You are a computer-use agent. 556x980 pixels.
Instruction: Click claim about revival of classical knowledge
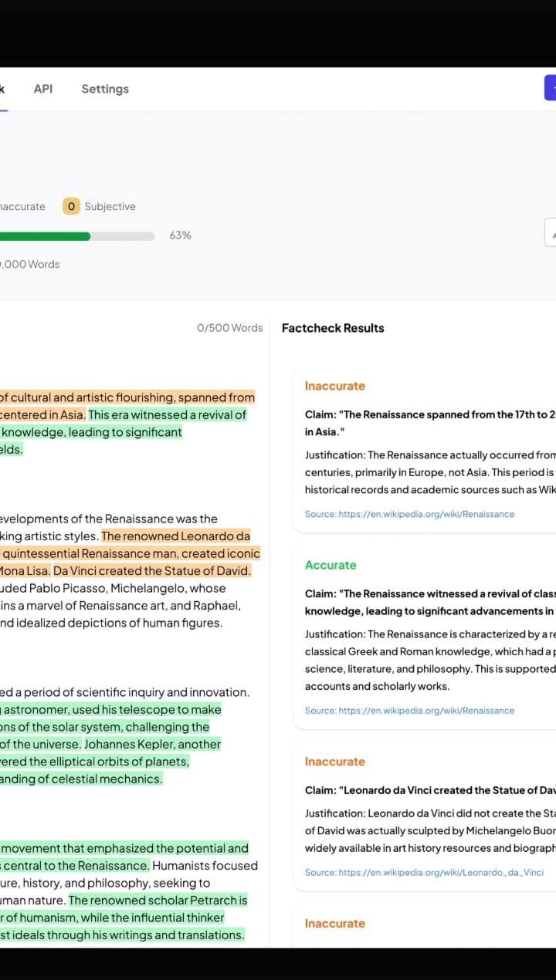(x=430, y=602)
